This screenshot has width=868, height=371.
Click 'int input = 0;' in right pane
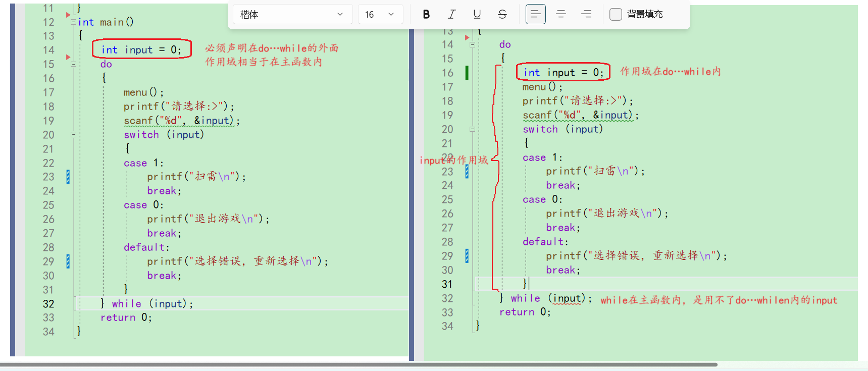[x=563, y=72]
